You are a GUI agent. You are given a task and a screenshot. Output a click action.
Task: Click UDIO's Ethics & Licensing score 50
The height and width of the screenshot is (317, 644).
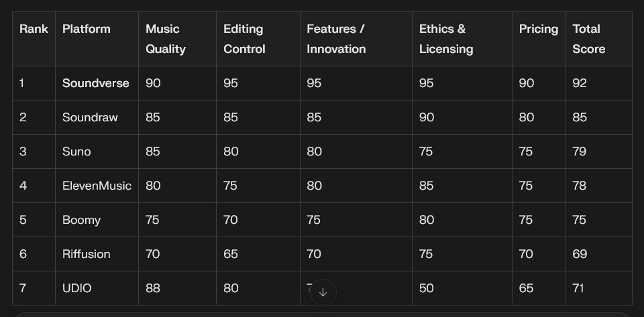click(427, 288)
